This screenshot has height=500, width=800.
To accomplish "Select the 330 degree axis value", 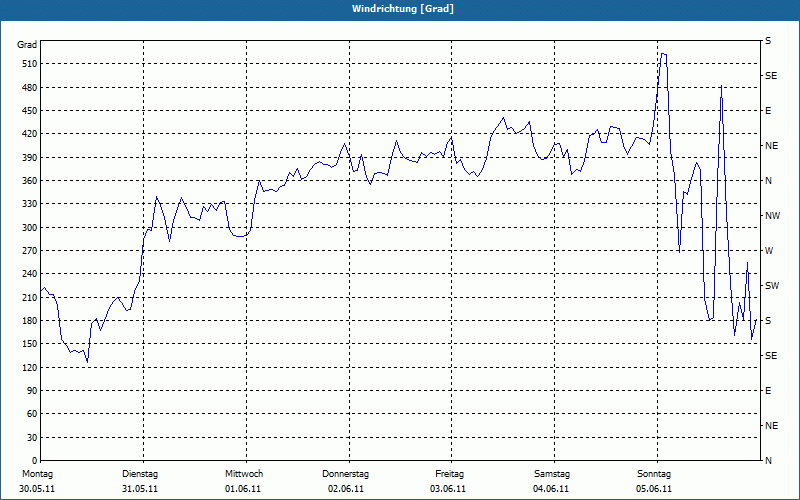I will tap(29, 204).
